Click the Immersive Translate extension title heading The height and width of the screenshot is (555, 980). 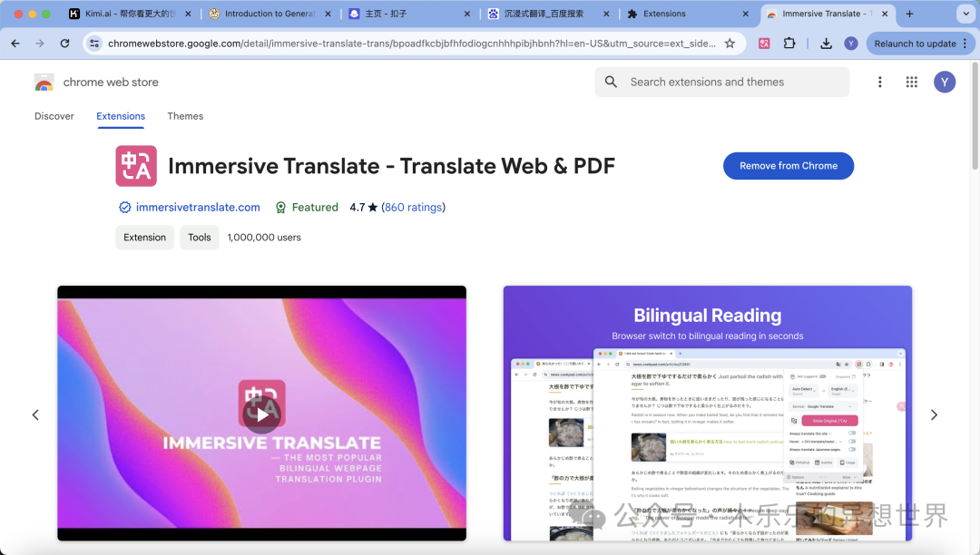click(391, 166)
